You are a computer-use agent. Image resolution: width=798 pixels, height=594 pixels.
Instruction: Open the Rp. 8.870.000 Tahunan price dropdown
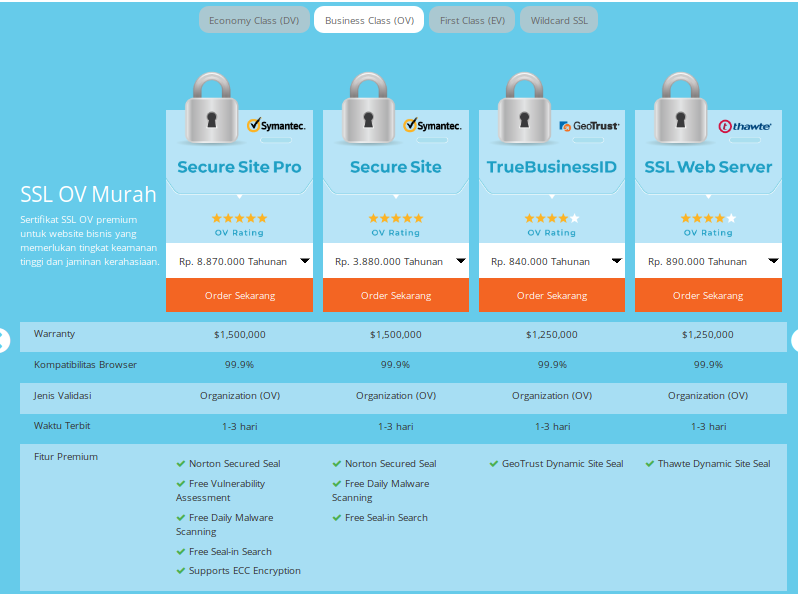pos(239,261)
